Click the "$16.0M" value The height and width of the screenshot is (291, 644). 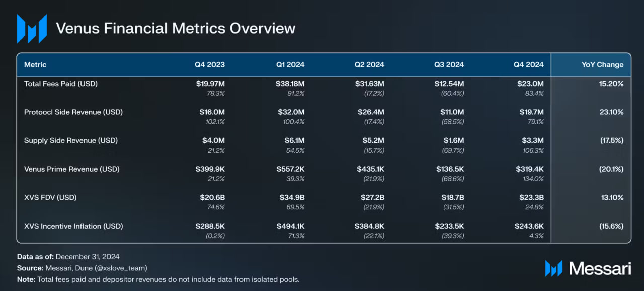click(x=212, y=112)
